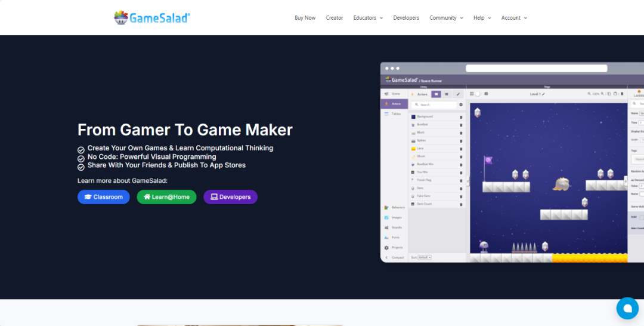Open Images in the editor sidebar
This screenshot has width=644, height=326.
coord(394,217)
